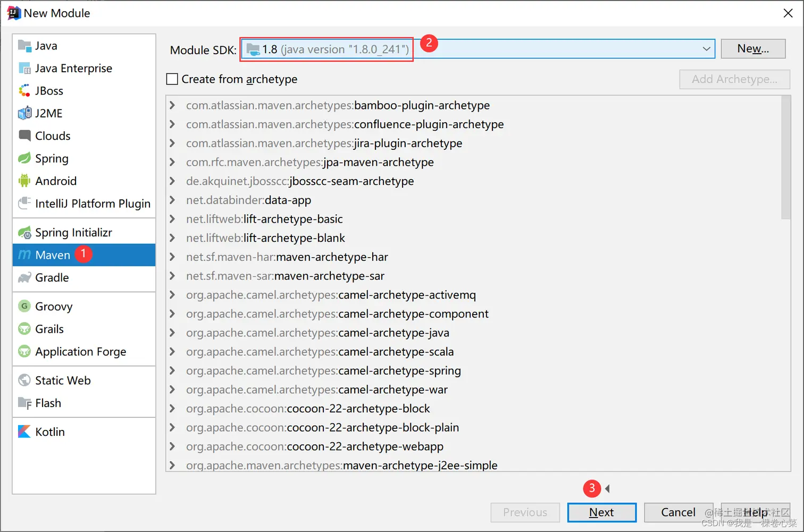Choose the Kotlin module type
The height and width of the screenshot is (532, 804).
point(84,432)
